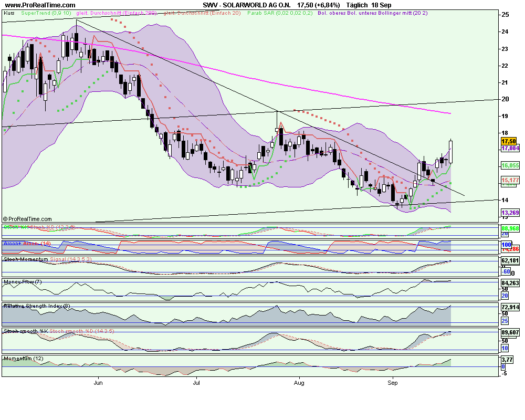Screen dimensions: 525x420
Task: Click the 14,286 Aroon- value tag
Action: coord(510,249)
